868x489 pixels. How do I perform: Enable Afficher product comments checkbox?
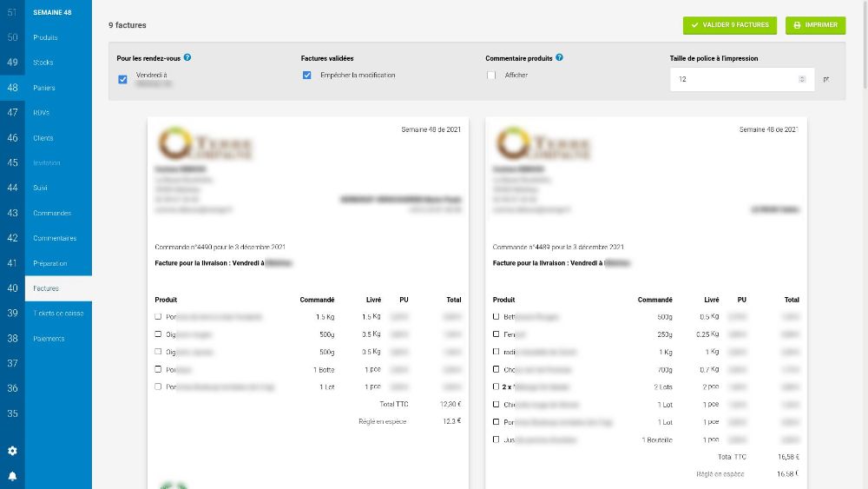tap(491, 76)
